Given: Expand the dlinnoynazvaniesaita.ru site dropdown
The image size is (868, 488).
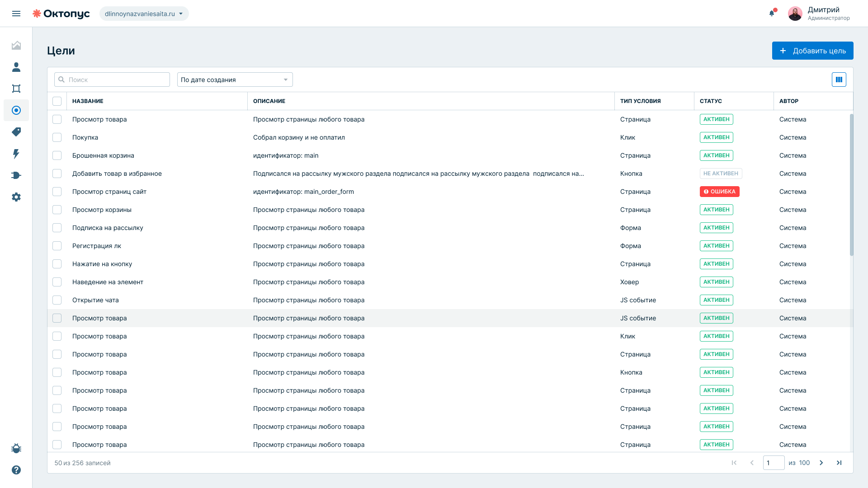Looking at the screenshot, I should (x=144, y=14).
